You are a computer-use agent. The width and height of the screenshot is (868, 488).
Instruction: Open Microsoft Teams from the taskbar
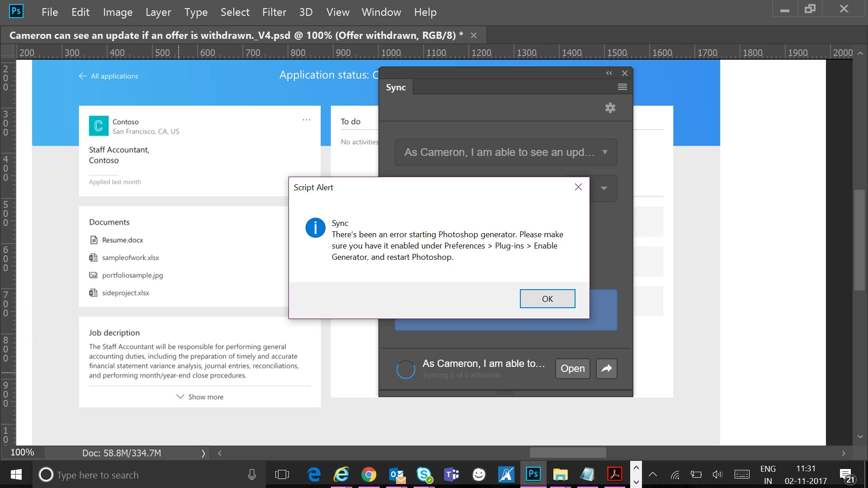click(451, 474)
